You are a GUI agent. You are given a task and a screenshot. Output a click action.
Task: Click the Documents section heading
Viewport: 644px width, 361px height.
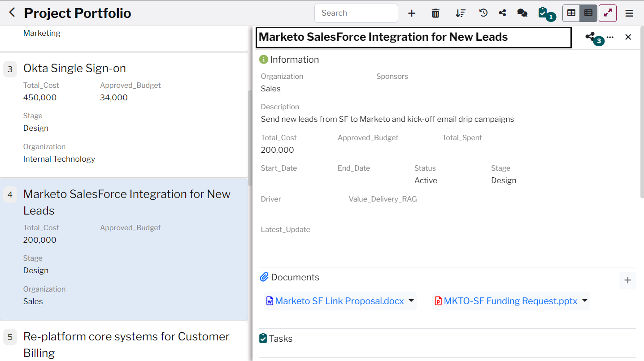(295, 277)
